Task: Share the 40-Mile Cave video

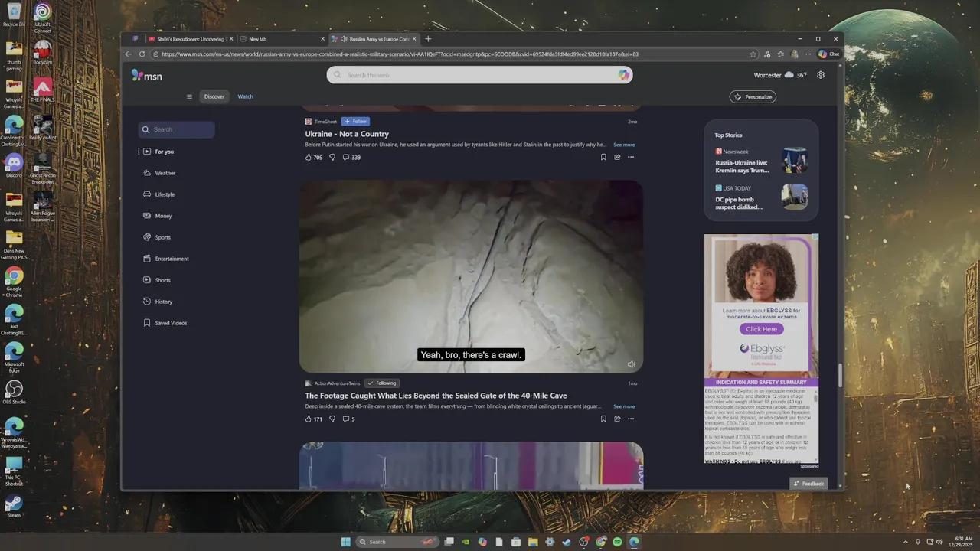Action: [x=617, y=419]
